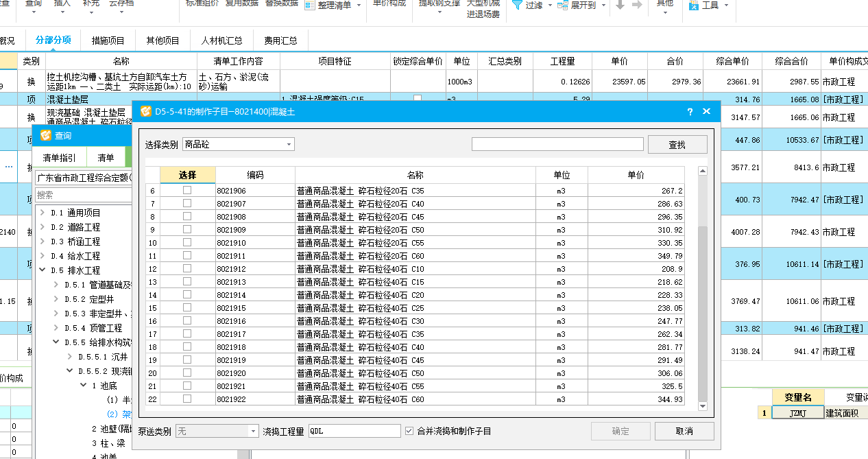The width and height of the screenshot is (868, 459).
Task: Switch to 分部分项 tab
Action: [53, 40]
